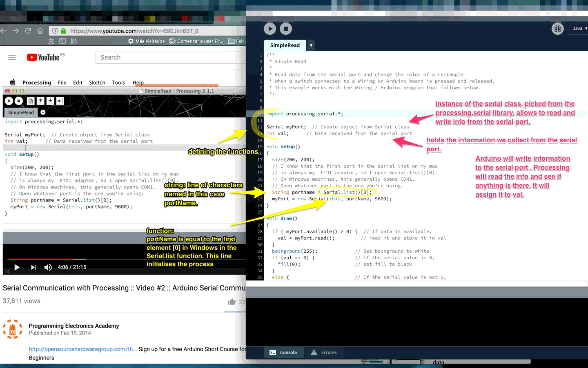Click Stop in the video's Processing toolbar
This screenshot has width=588, height=368.
click(19, 101)
